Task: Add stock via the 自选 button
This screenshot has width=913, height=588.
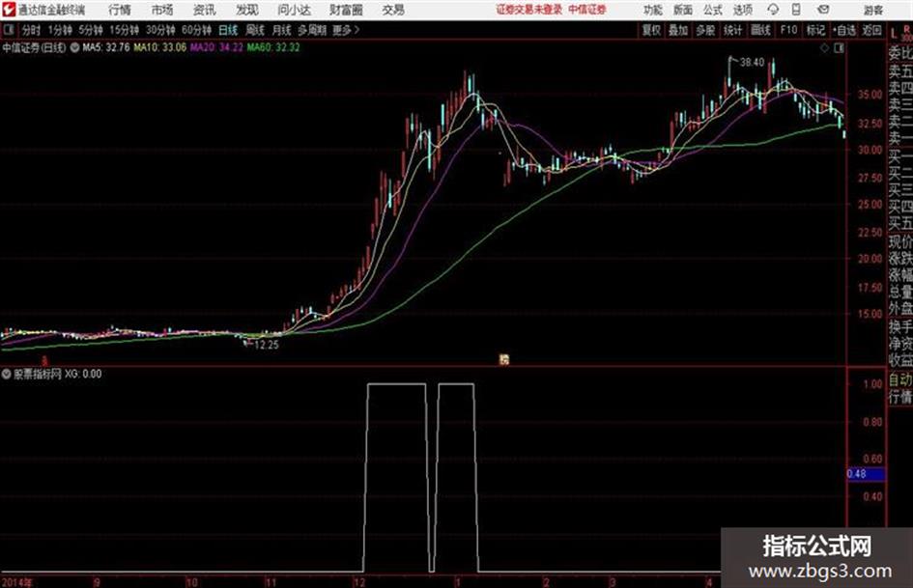Action: coord(844,30)
